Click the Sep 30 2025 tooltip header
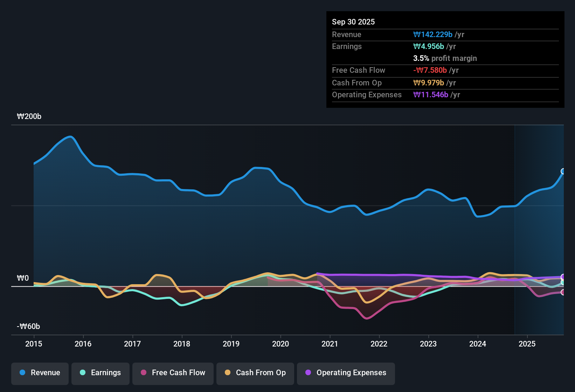The height and width of the screenshot is (392, 575). pos(353,22)
